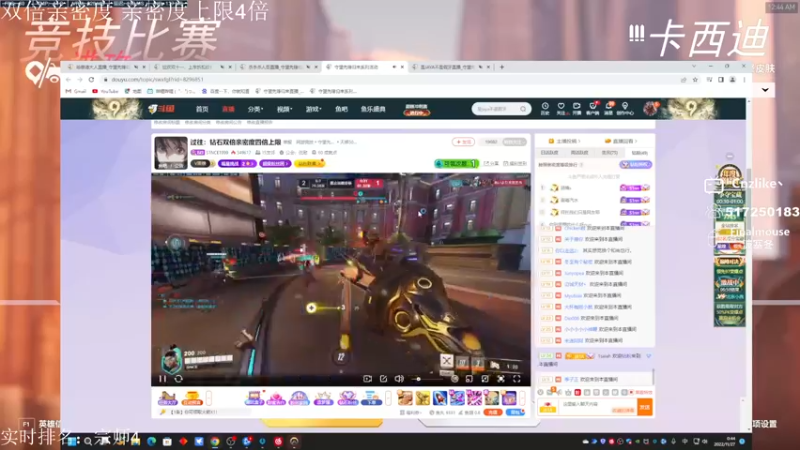
Task: Mute the player volume speaker icon
Action: 399,379
